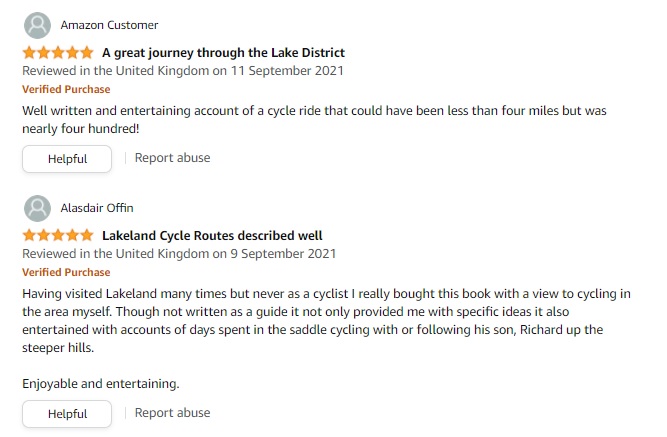Open the Amazon Customer profile name
The image size is (667, 437).
click(x=109, y=26)
